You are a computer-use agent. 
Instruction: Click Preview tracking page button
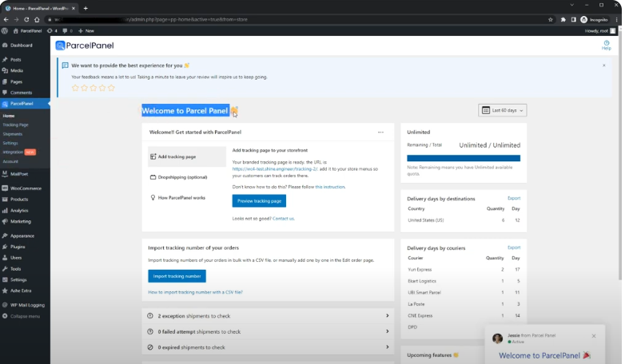(259, 200)
